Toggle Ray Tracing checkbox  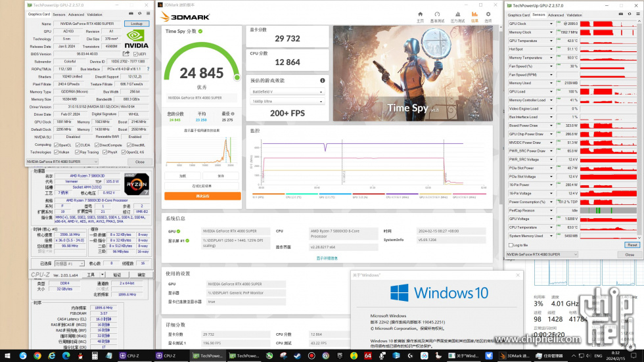coord(78,152)
